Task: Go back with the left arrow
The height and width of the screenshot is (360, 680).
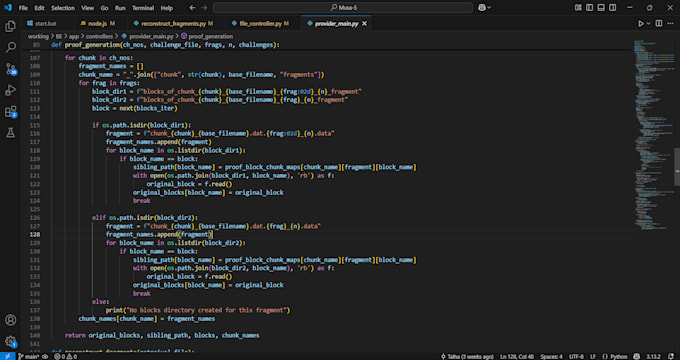Action: coord(193,8)
